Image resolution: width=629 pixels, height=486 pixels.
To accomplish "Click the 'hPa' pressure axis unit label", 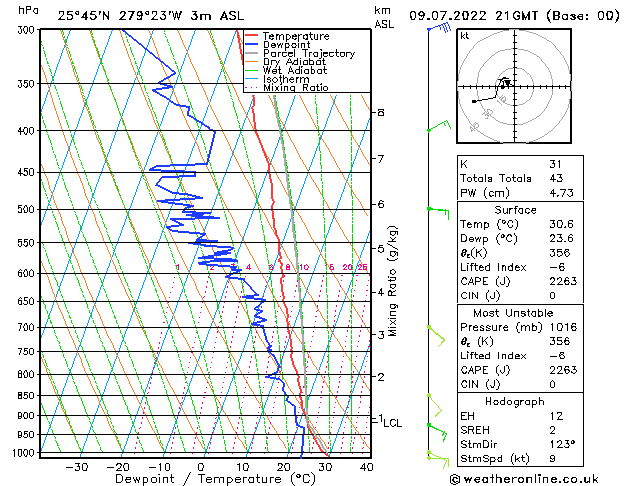I will (28, 10).
